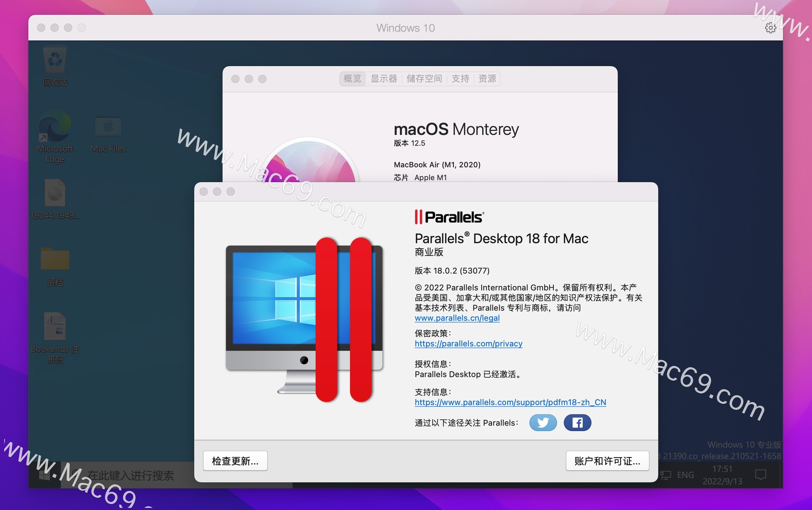Screen dimensions: 812x510
Task: Open the 资源 tab
Action: point(487,79)
